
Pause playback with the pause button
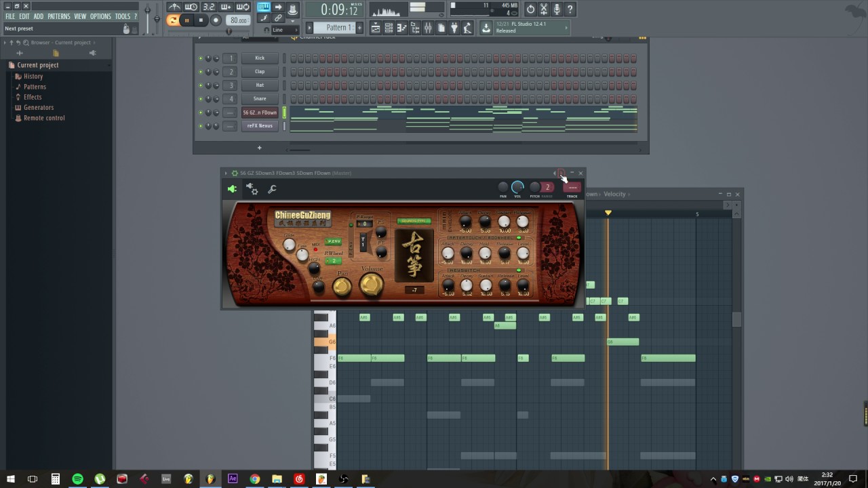pyautogui.click(x=186, y=20)
